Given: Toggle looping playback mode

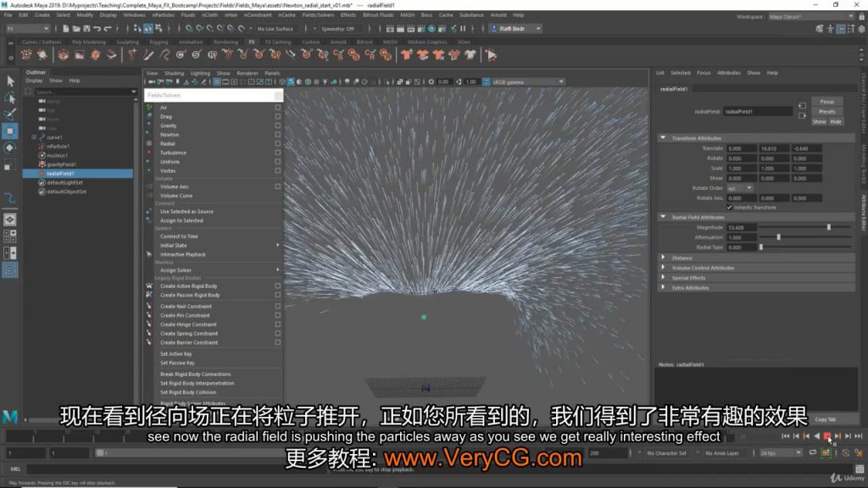Looking at the screenshot, I should pos(813,453).
